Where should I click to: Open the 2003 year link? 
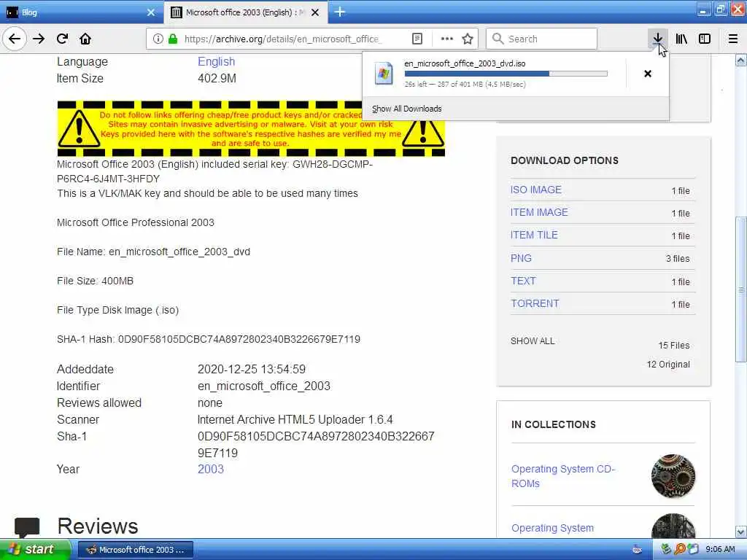[x=211, y=469]
